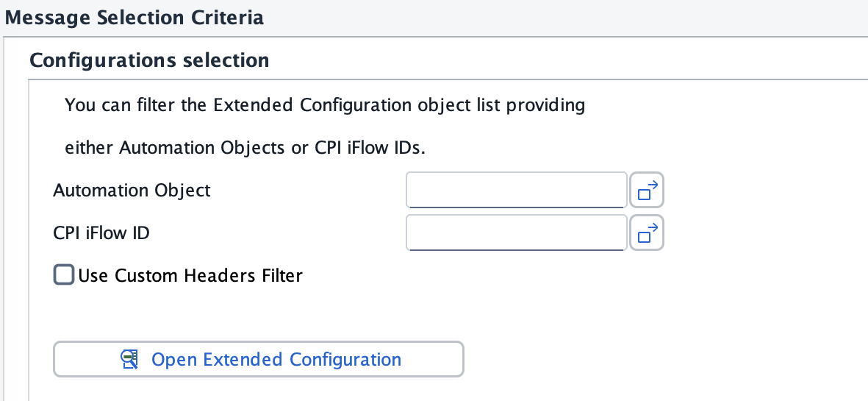This screenshot has width=868, height=401.
Task: Click the 'You can filter the Extended Configuration' text
Action: click(x=325, y=105)
